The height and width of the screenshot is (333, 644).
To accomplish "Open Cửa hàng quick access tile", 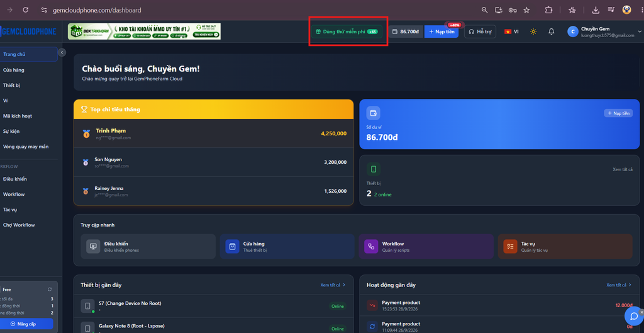I will (x=287, y=247).
